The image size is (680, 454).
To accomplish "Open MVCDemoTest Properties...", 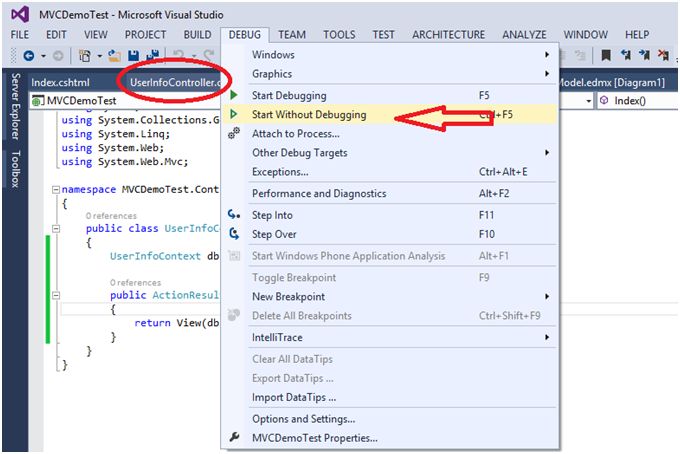I will tap(390, 438).
